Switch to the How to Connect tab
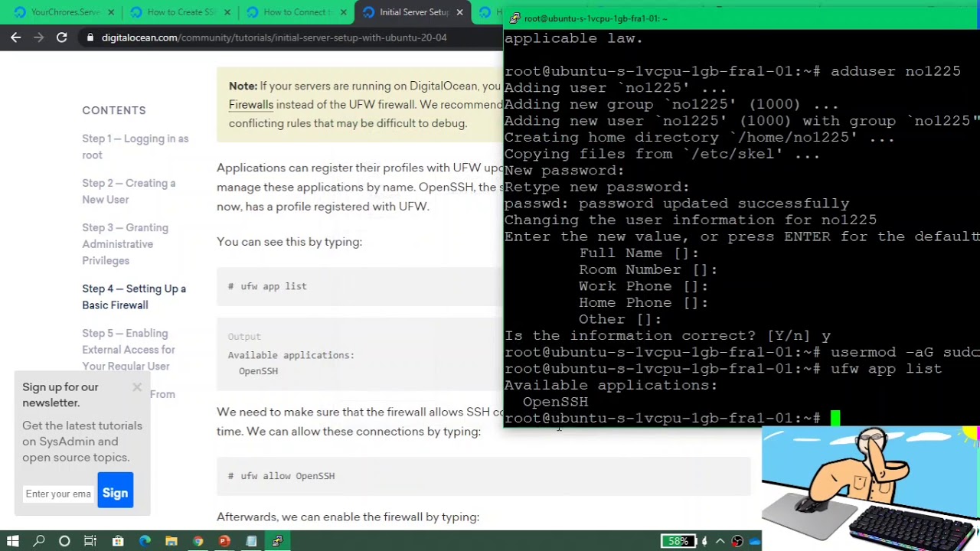This screenshot has height=551, width=980. click(294, 12)
